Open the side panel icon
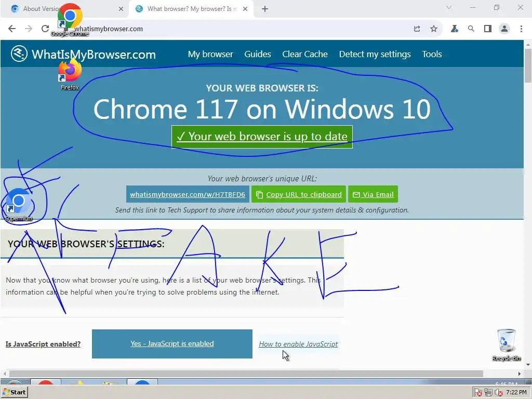This screenshot has width=532, height=399. 487,29
